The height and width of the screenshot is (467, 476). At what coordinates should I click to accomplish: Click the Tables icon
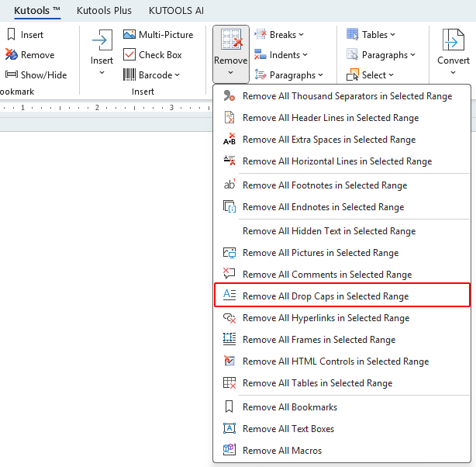coord(353,34)
